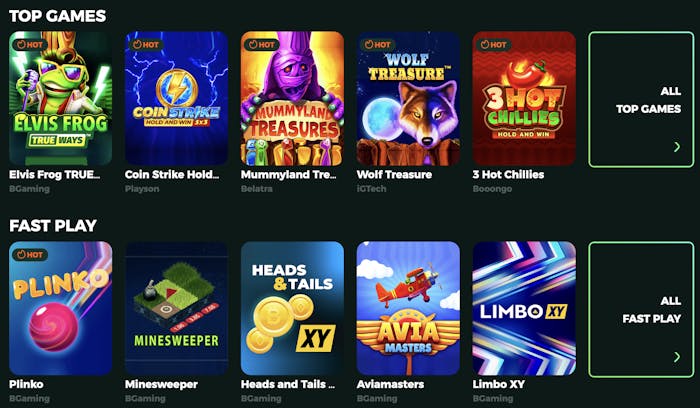Click the Limbo XY title text
The width and height of the screenshot is (700, 408).
[x=499, y=384]
